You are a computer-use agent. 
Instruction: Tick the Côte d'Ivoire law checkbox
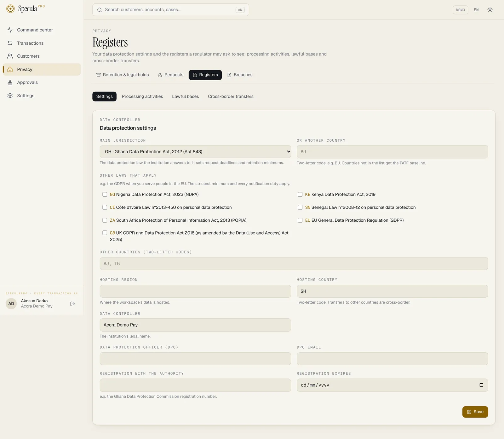click(105, 207)
